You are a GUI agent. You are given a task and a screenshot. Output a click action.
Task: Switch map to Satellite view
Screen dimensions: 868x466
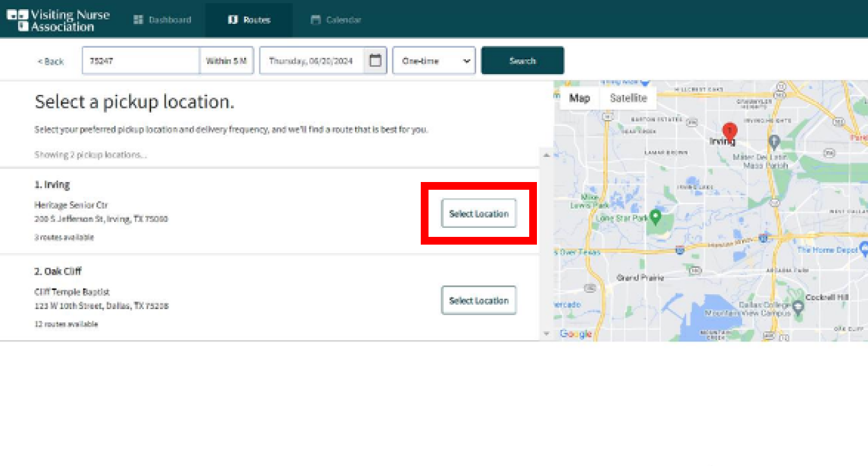pyautogui.click(x=628, y=98)
